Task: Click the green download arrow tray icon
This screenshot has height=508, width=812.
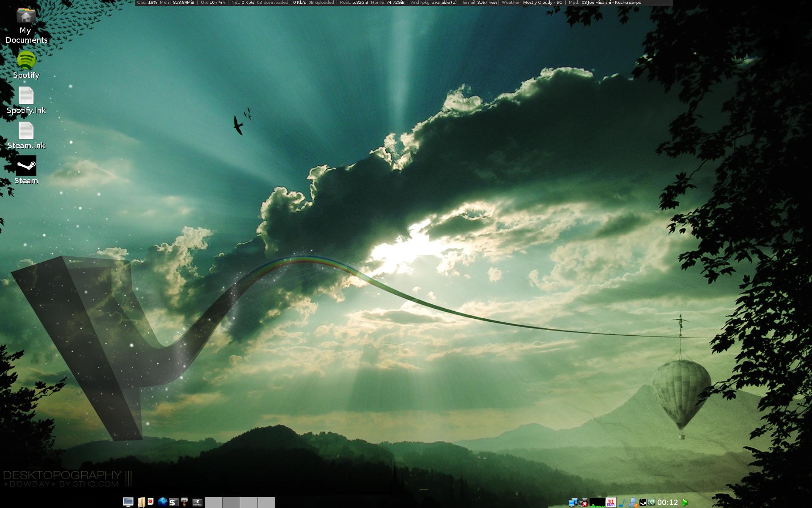Action: 651,502
